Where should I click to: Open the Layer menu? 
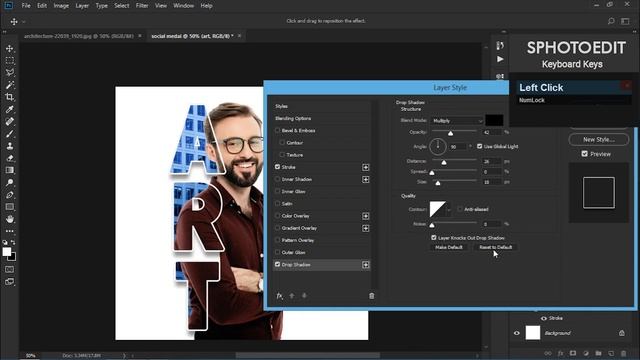(x=82, y=6)
